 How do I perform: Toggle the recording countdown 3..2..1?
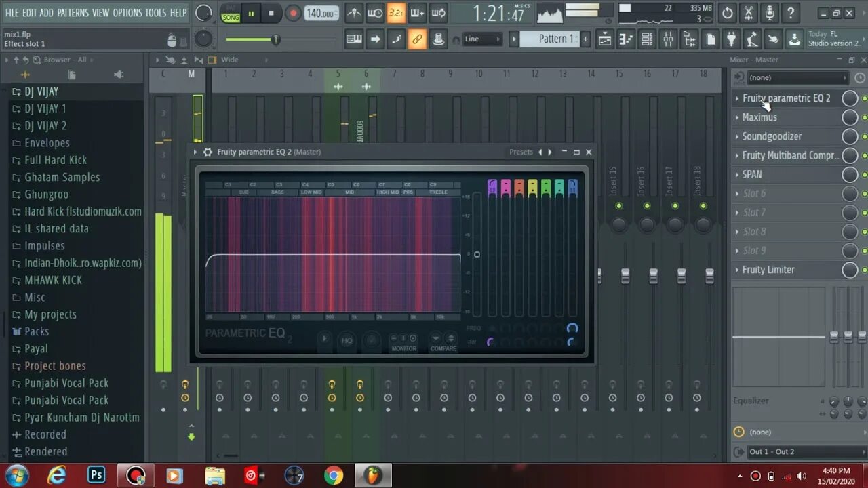click(395, 12)
